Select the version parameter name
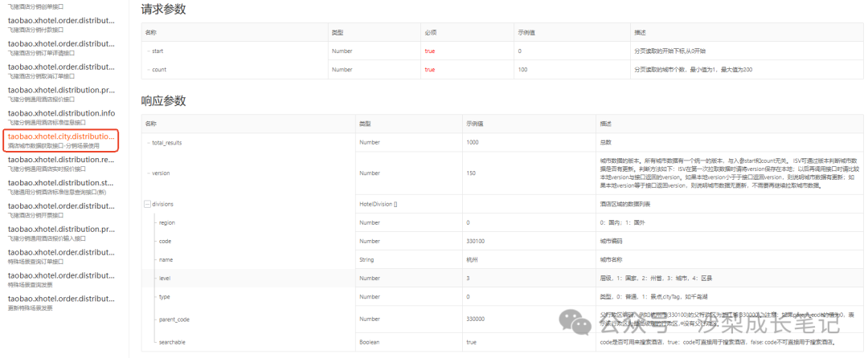 [x=161, y=173]
